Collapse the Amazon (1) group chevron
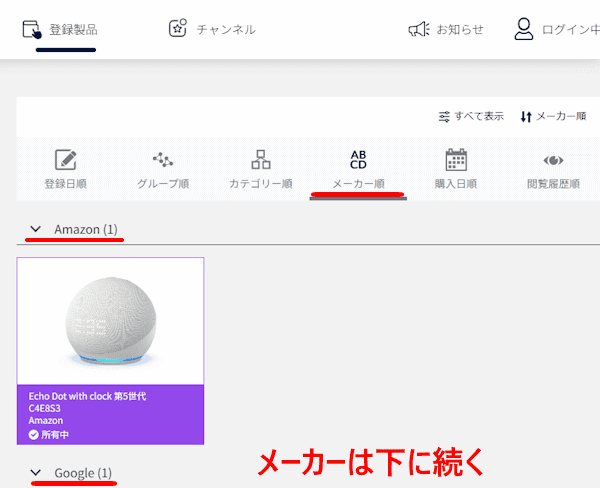Screen dimensions: 600x488 coord(36,229)
